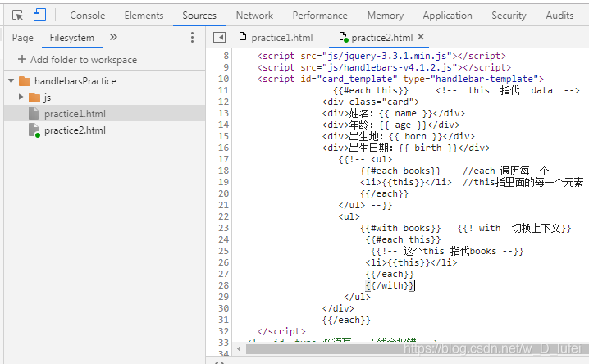Open practice2.html in the file tree
The image size is (589, 364).
point(75,130)
